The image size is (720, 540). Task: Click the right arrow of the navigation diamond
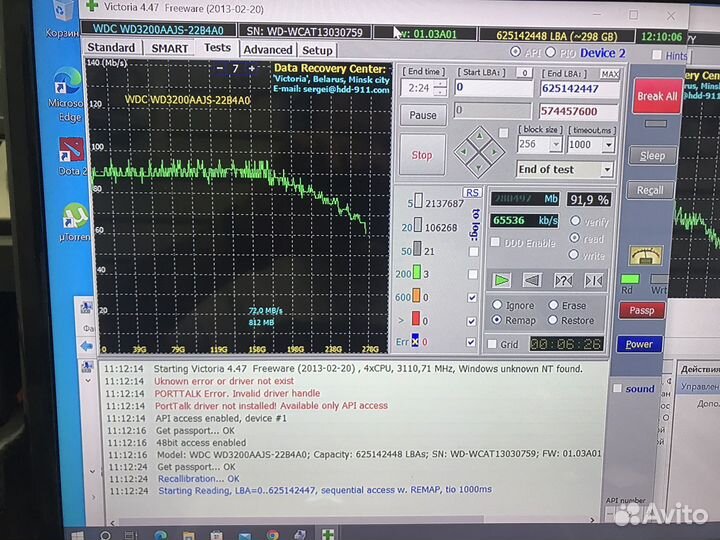coord(495,152)
